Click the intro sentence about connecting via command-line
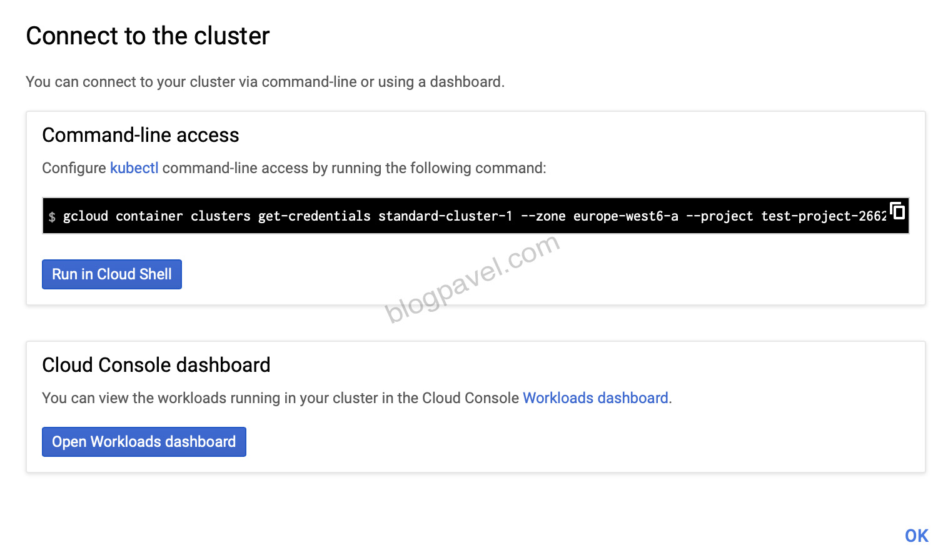The image size is (948, 560). point(265,82)
